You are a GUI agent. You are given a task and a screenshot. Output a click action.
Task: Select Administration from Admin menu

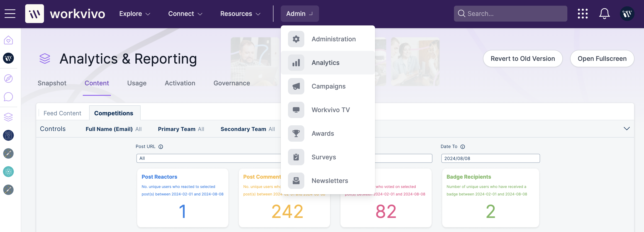coord(328,39)
